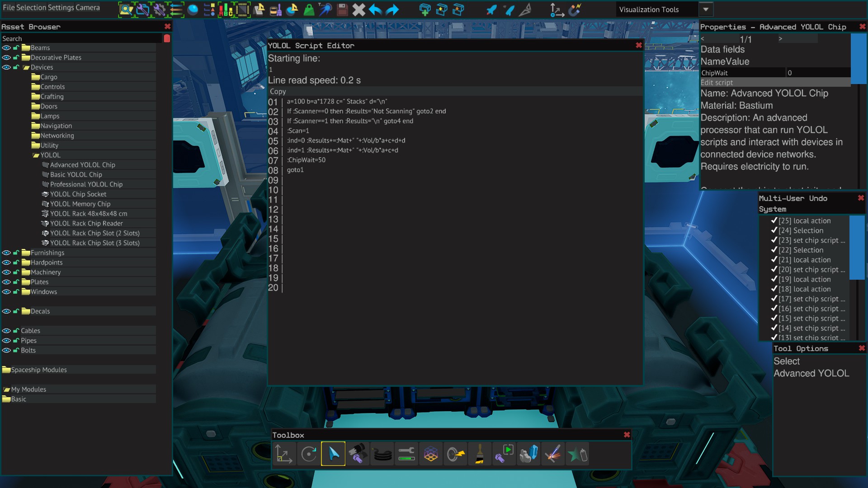Hide the Beams folder using eye icon
This screenshot has width=868, height=488.
(x=6, y=48)
